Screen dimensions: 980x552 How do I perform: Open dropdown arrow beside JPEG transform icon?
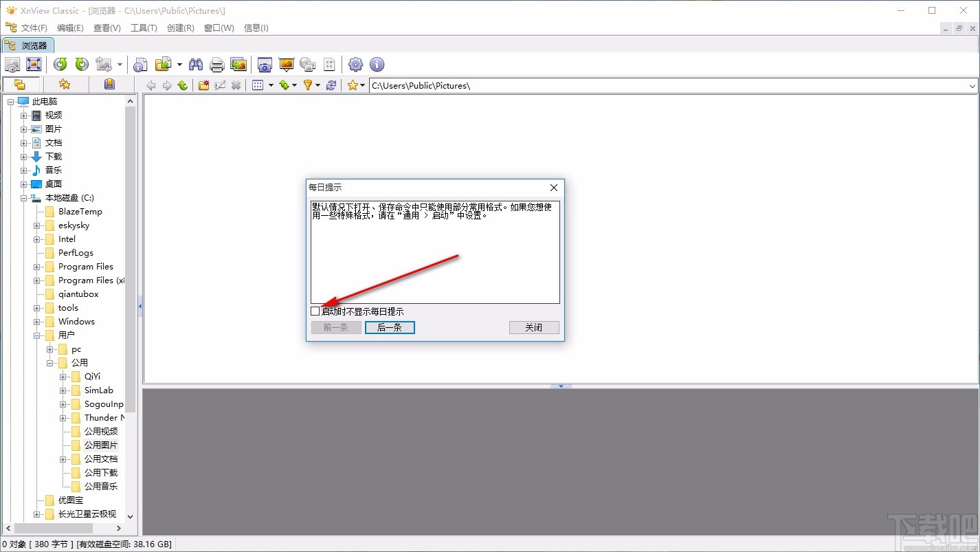pyautogui.click(x=120, y=65)
